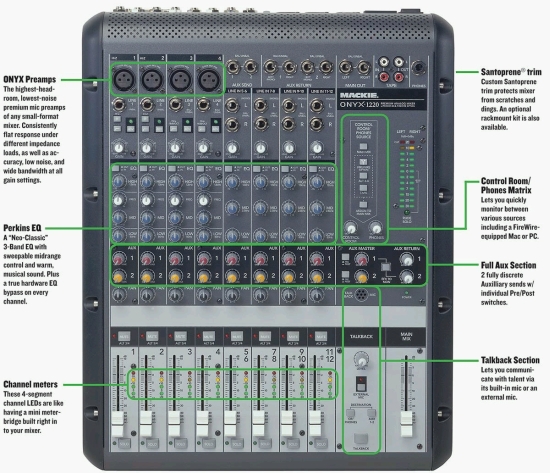Toggle the channel 3 MUTE button
Screen dimensions: 550x473
180,337
